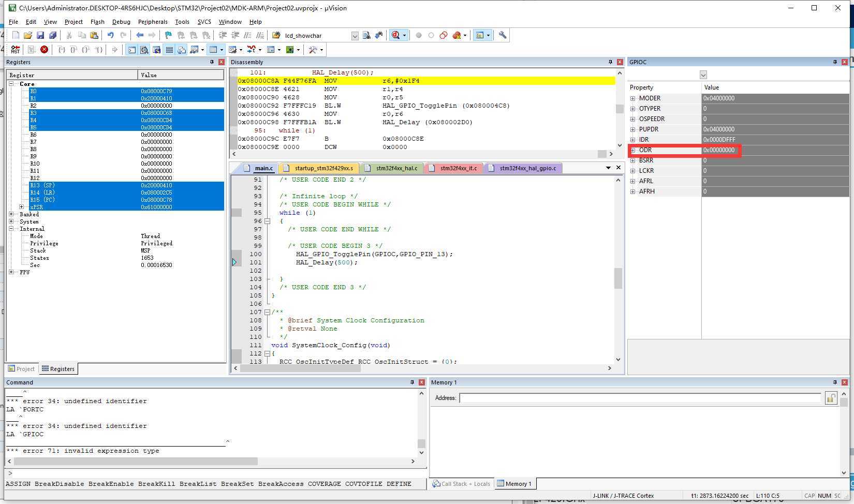Click the Memory 1 Address input field
The height and width of the screenshot is (504, 854).
pyautogui.click(x=640, y=398)
